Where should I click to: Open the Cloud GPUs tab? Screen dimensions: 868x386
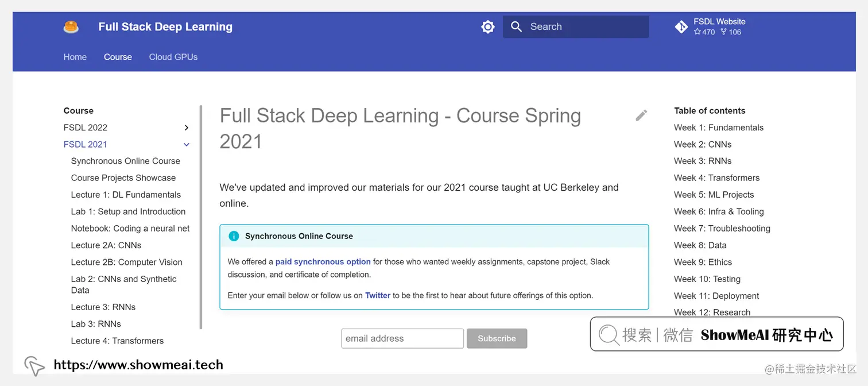tap(173, 57)
